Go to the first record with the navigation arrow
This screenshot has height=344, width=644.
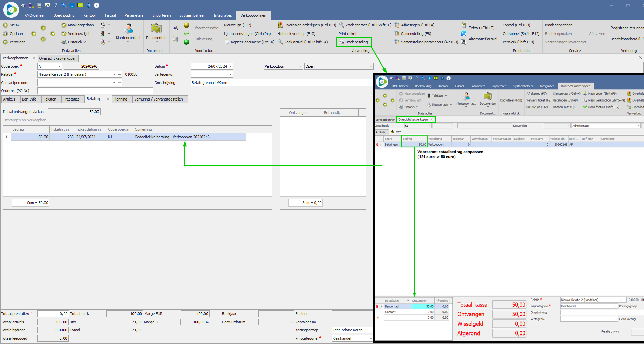click(34, 34)
